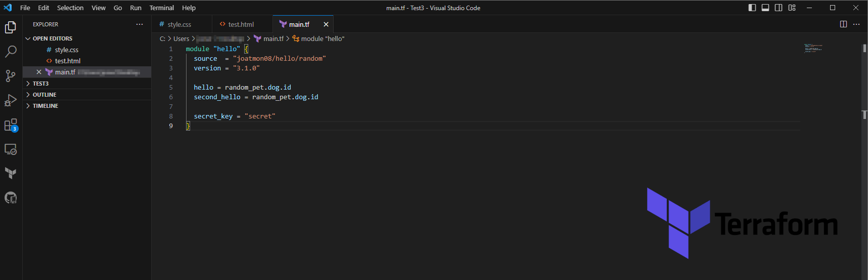Click the Split Editor Right icon
The image size is (868, 280).
tap(843, 24)
